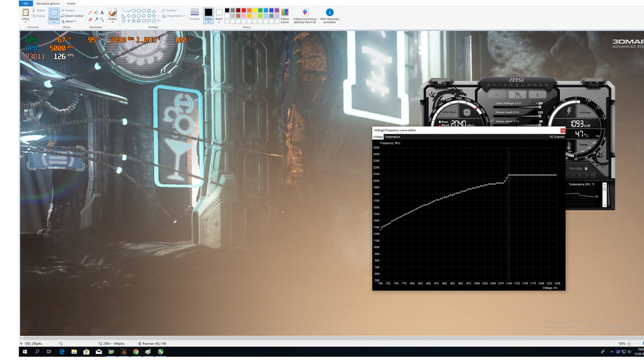Pick the Eraser tool

pos(90,20)
